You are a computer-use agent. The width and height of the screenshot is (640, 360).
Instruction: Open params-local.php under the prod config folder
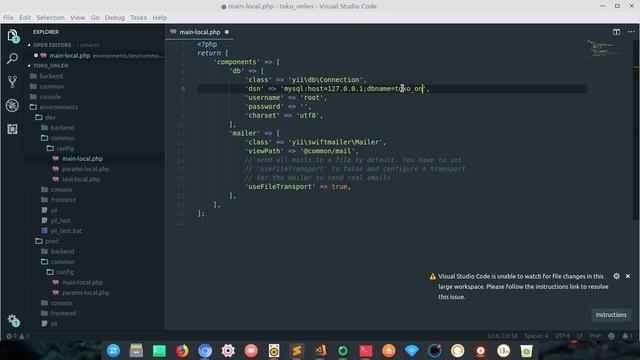tap(85, 293)
